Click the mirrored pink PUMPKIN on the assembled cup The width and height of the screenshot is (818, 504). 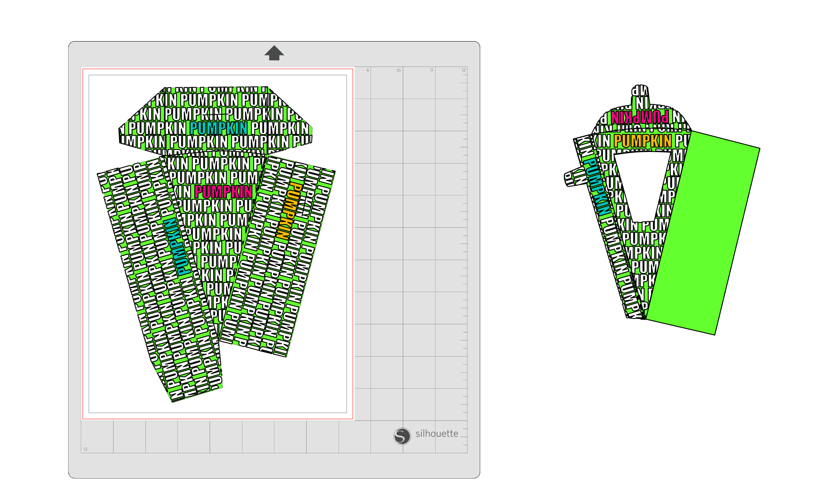coord(640,117)
